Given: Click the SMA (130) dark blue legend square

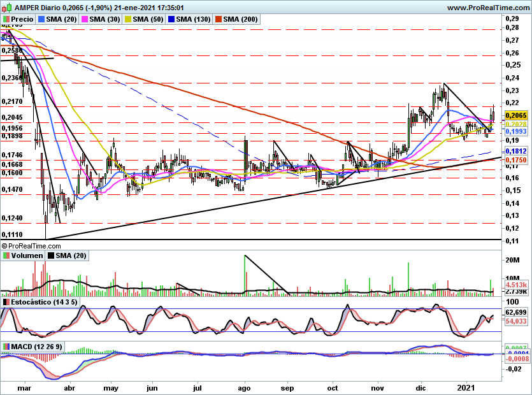Looking at the screenshot, I should [x=171, y=19].
